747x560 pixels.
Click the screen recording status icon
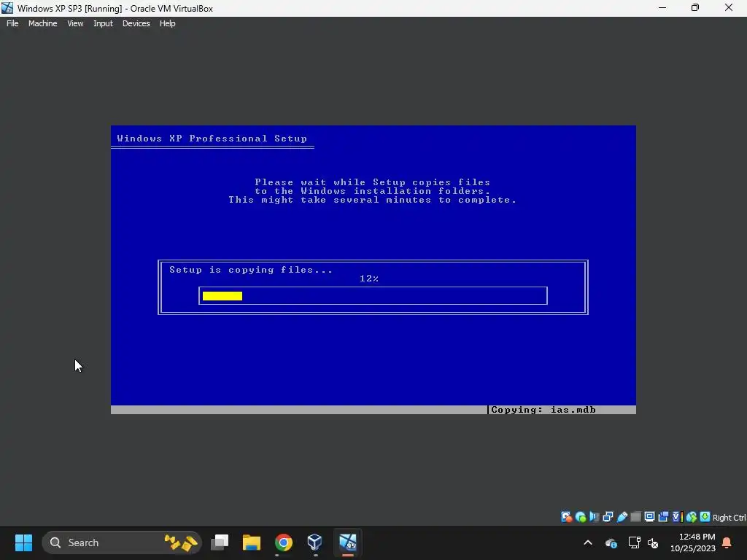pyautogui.click(x=663, y=517)
